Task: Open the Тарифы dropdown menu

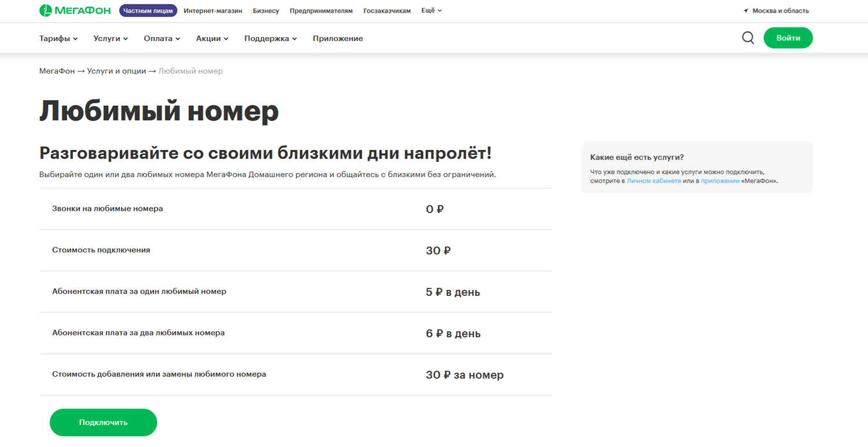Action: 58,38
